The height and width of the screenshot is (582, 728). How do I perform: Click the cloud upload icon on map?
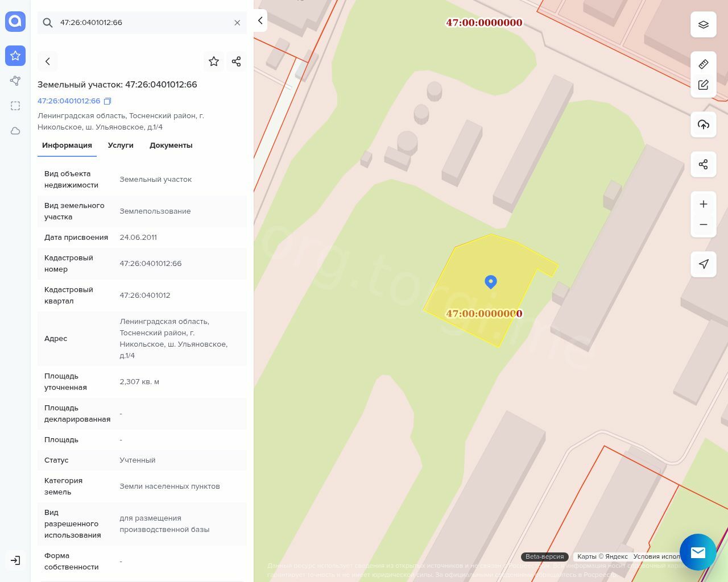tap(704, 124)
